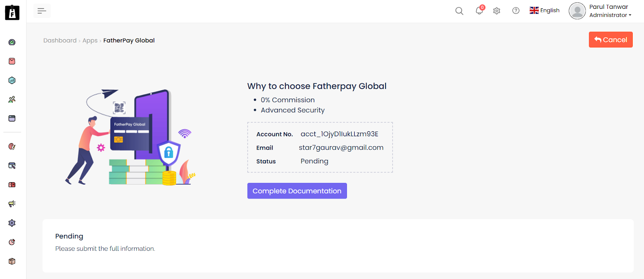Open the orders shopping bag sidebar icon
The image size is (644, 279).
[x=12, y=61]
